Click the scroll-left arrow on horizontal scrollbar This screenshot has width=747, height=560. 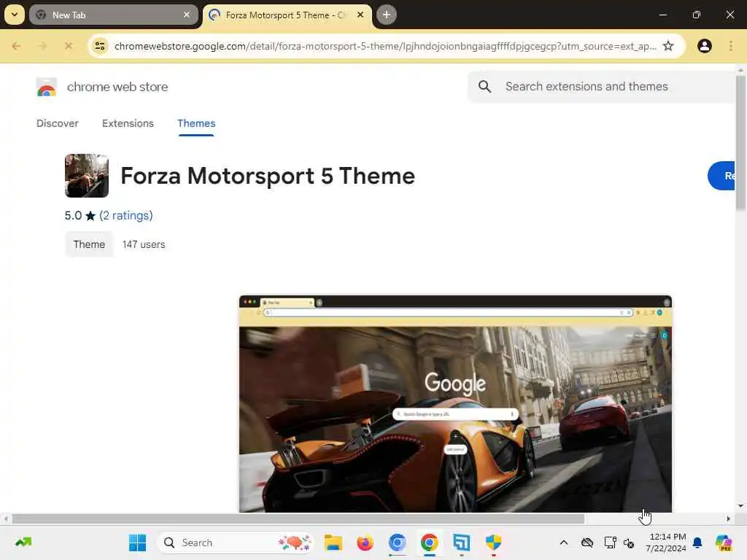click(6, 518)
